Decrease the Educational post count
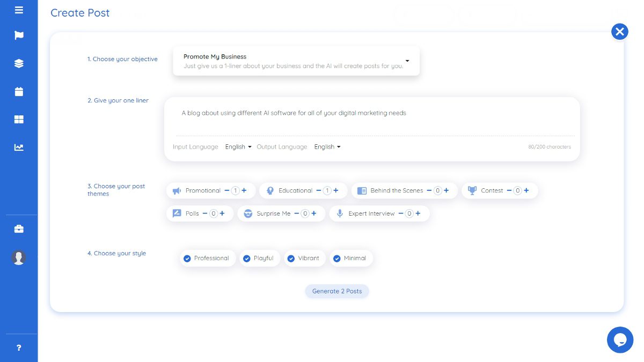 point(319,190)
